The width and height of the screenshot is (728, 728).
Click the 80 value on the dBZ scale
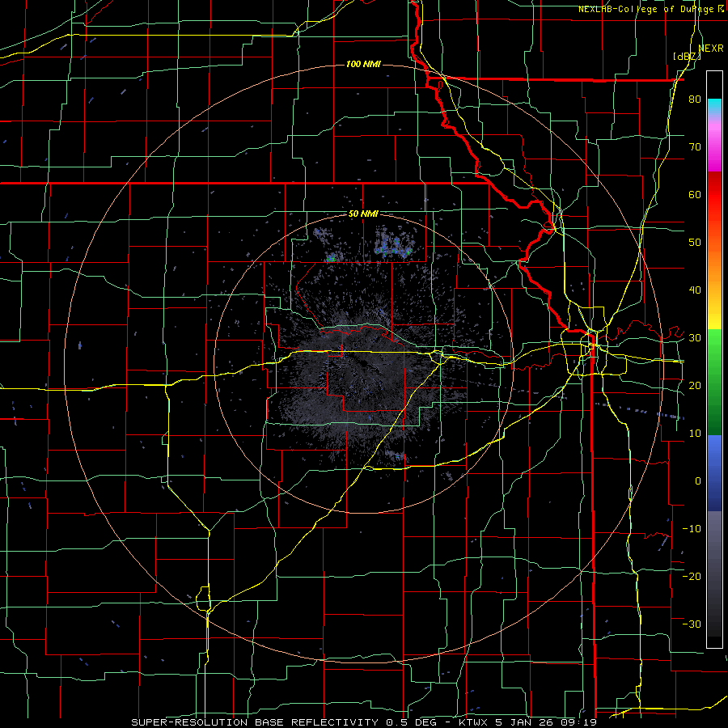click(695, 99)
